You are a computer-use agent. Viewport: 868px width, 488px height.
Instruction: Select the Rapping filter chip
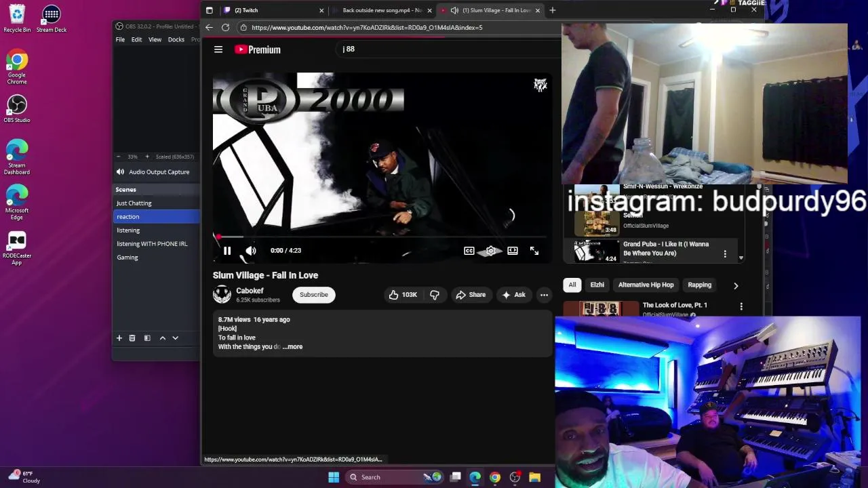[700, 285]
